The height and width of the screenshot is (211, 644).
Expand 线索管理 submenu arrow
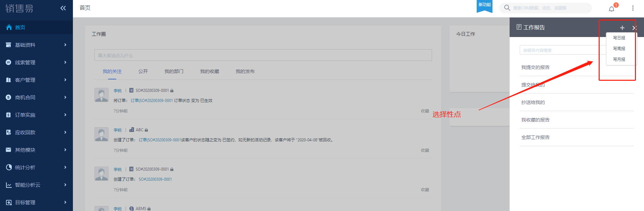(x=65, y=62)
